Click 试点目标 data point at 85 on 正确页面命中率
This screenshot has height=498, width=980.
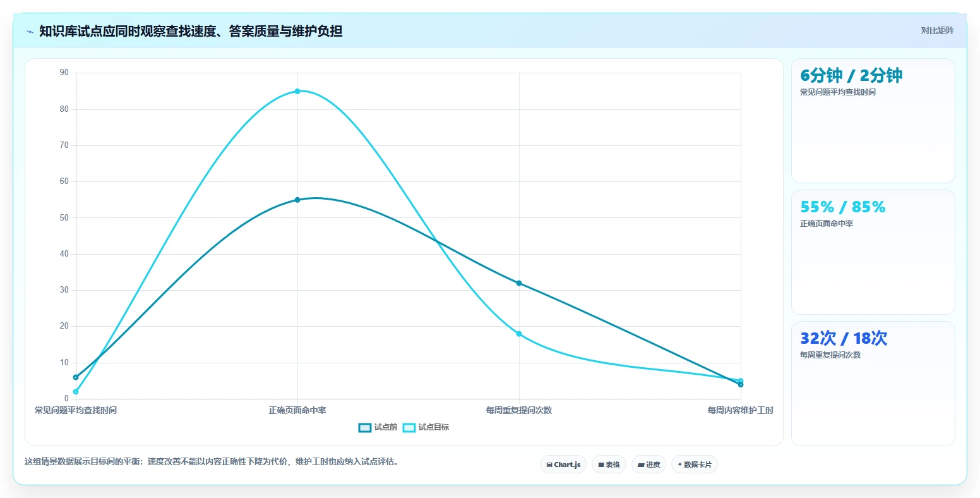pos(297,91)
